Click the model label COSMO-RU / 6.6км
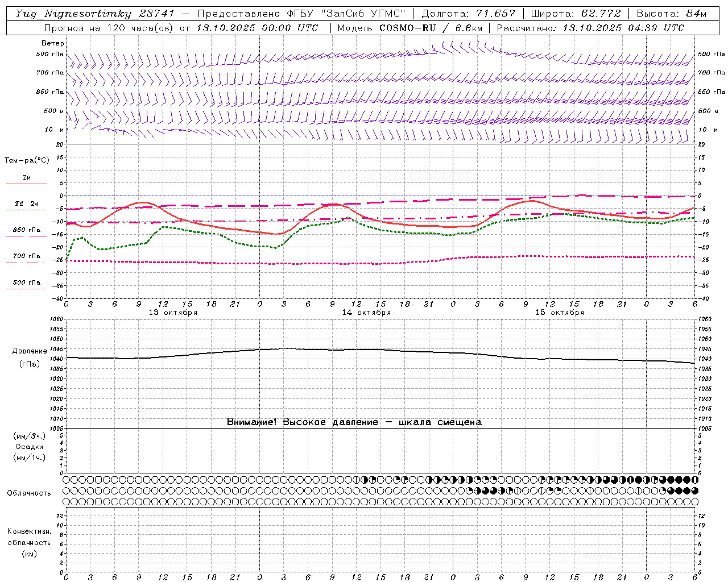This screenshot has width=728, height=582. click(431, 28)
